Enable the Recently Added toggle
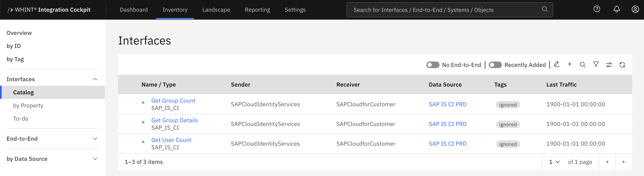Viewport: 644px width, 176px height. [x=495, y=65]
